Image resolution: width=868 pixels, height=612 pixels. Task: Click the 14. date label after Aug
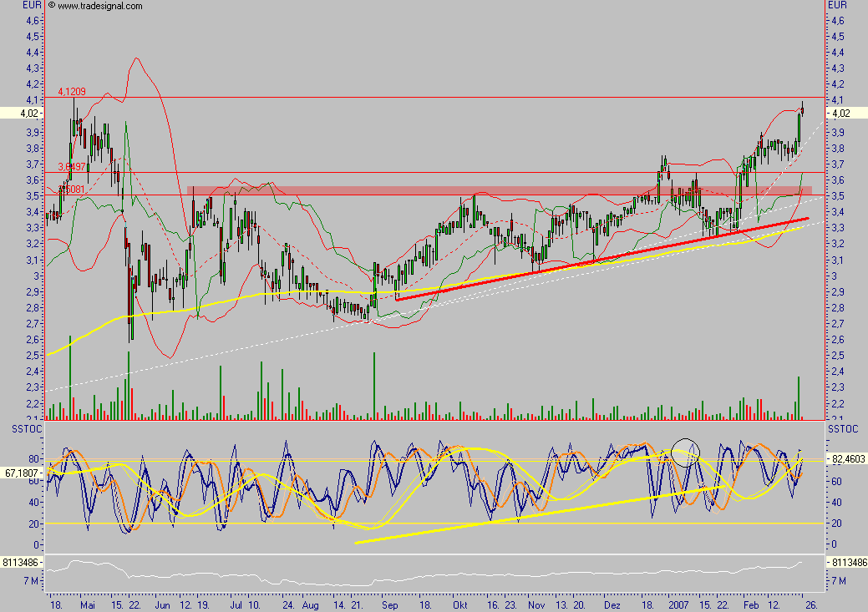pos(339,604)
